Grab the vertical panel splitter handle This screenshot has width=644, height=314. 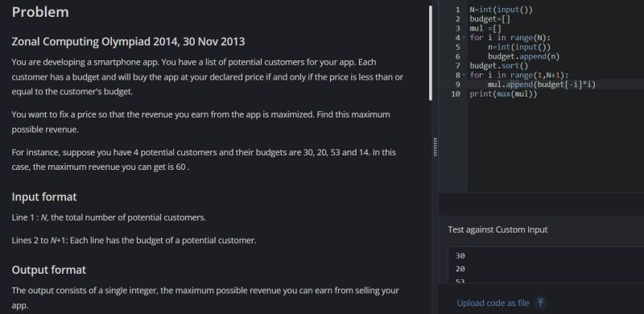click(435, 147)
